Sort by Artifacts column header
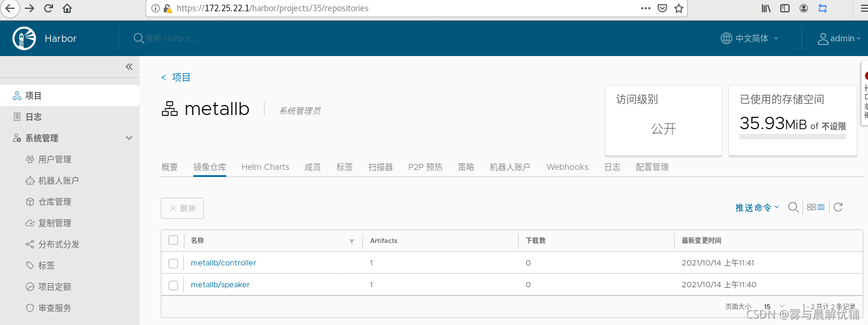Image resolution: width=868 pixels, height=325 pixels. coord(384,241)
